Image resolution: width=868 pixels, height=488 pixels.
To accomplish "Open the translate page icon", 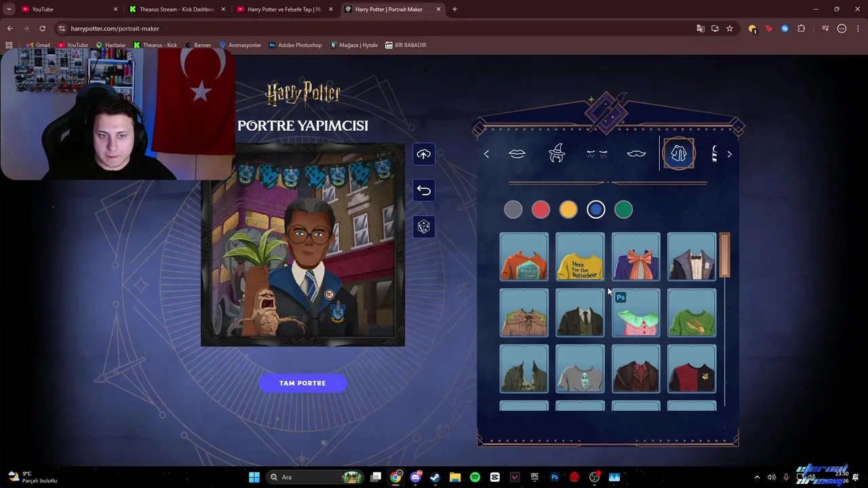I will pyautogui.click(x=701, y=28).
